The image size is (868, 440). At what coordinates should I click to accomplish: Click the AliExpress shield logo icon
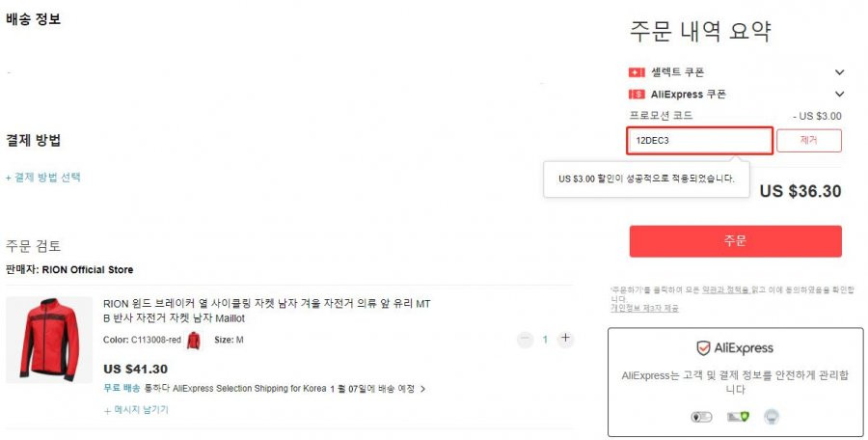tap(703, 348)
